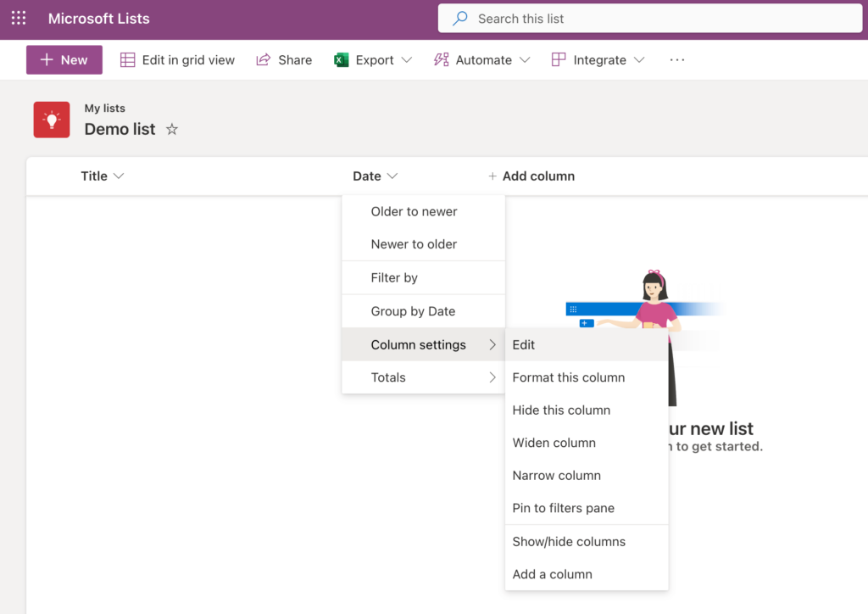Expand Column settings submenu arrow

(x=492, y=345)
